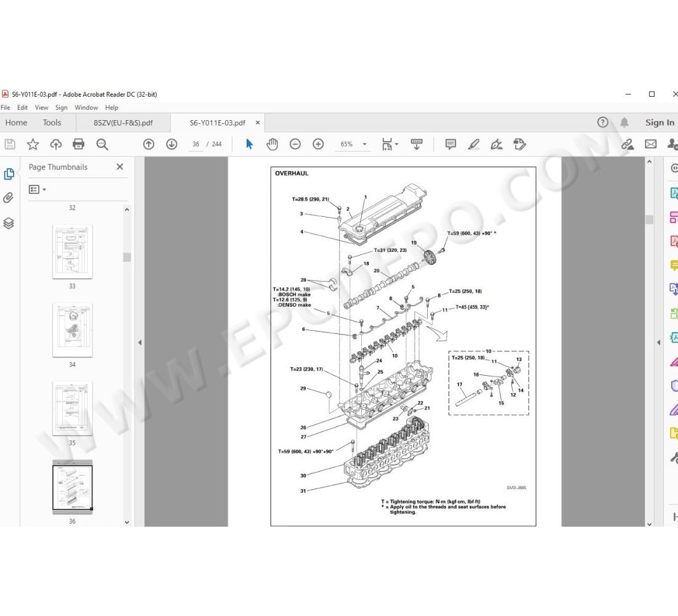This screenshot has width=678, height=616.
Task: Send file by email envelope icon
Action: tap(651, 144)
